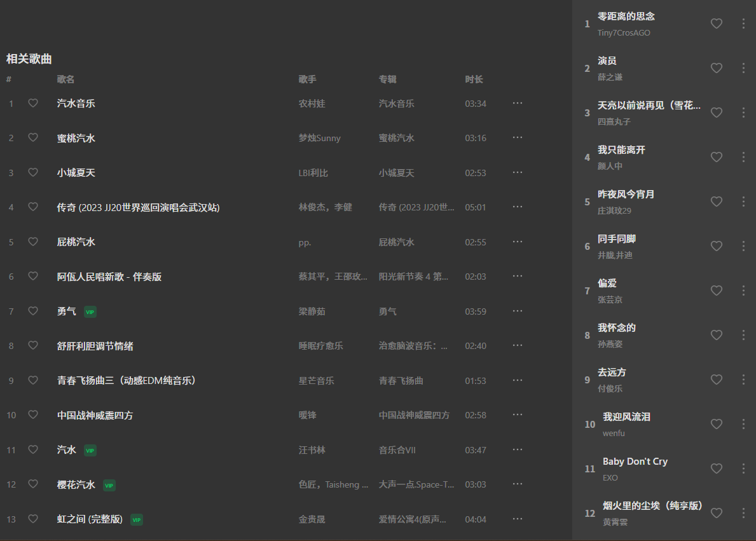Click the VIP badge next to 汽水

pos(90,449)
